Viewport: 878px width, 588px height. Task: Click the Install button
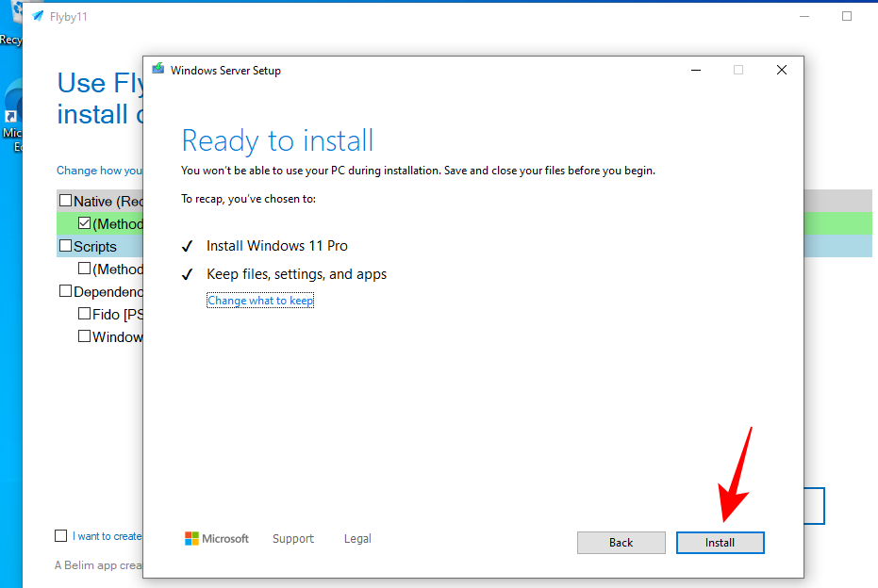(x=720, y=543)
